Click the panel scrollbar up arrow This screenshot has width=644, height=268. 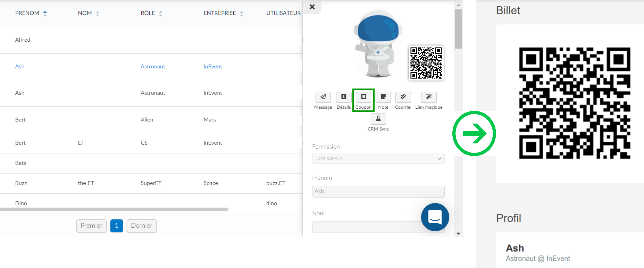458,5
